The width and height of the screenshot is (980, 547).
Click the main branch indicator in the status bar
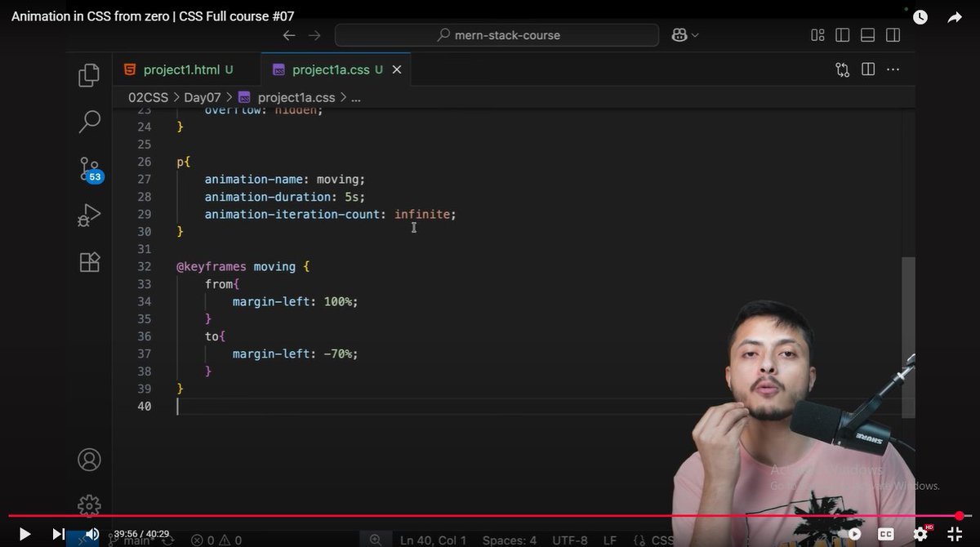coord(136,539)
